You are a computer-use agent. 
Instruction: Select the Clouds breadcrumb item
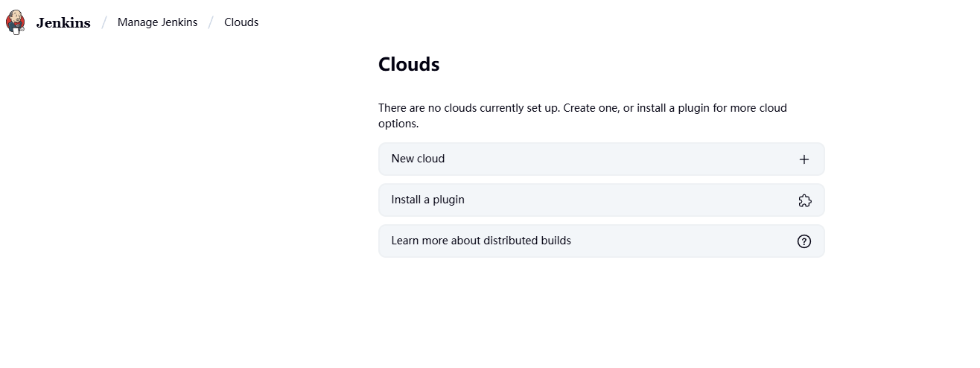click(x=241, y=22)
